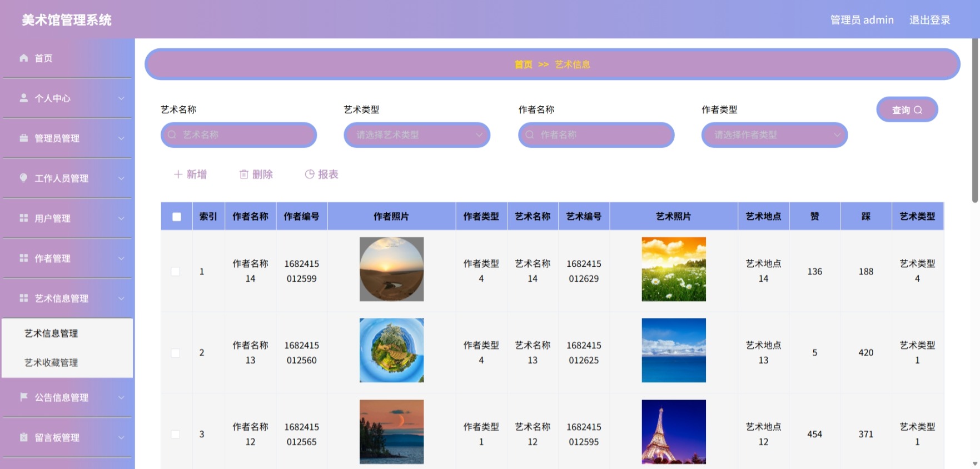Check the checkbox for row 1
980x469 pixels.
176,271
